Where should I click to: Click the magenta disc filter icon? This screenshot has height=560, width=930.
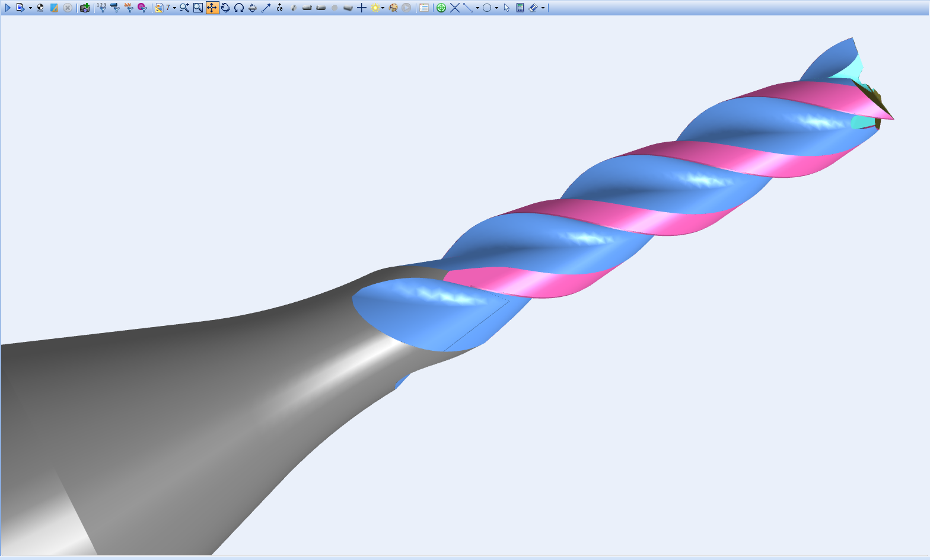142,8
